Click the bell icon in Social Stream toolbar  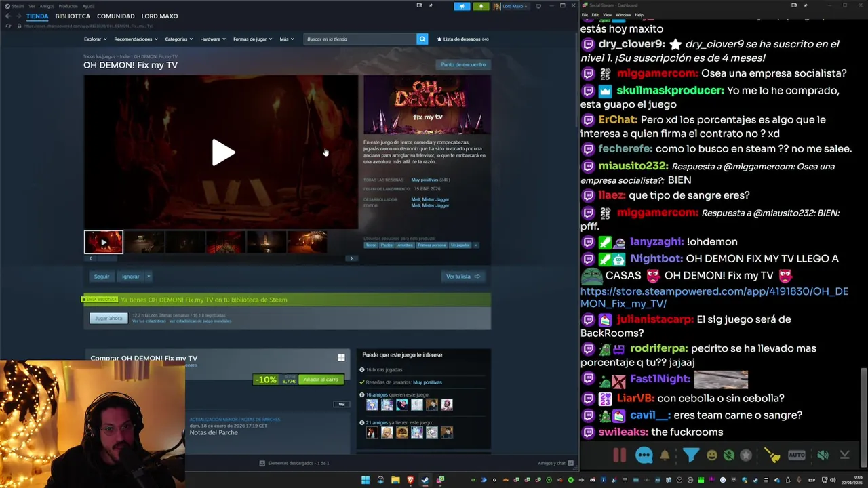click(x=665, y=455)
